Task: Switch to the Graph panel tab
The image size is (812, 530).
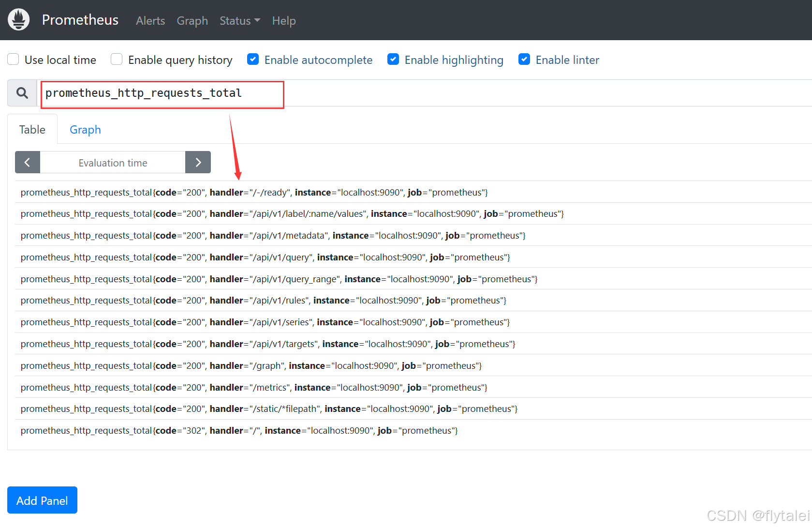Action: tap(85, 130)
